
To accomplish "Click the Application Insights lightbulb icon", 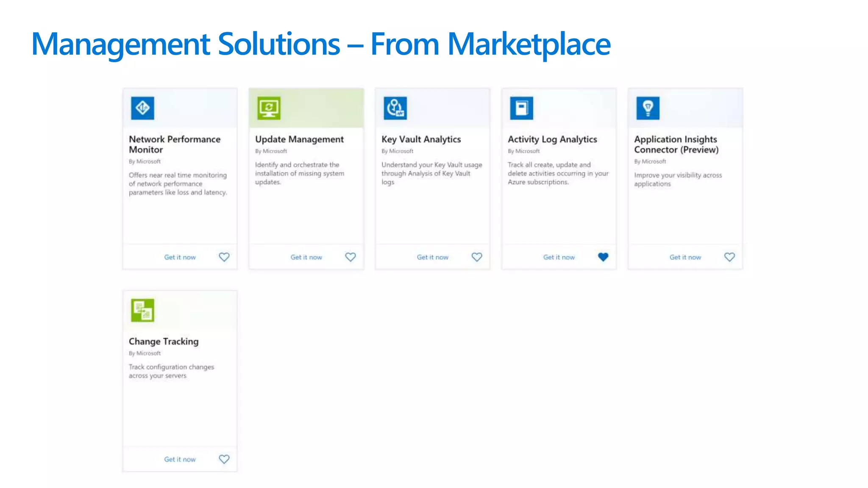I will (648, 108).
